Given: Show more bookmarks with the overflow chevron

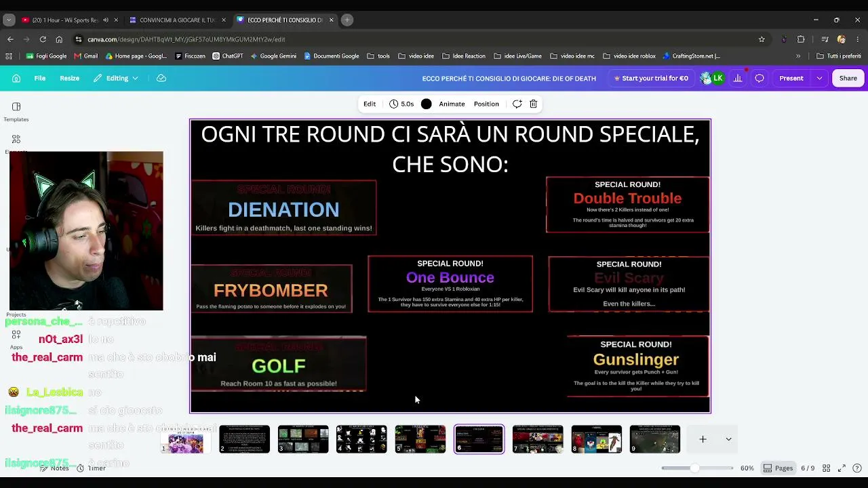Looking at the screenshot, I should (798, 56).
